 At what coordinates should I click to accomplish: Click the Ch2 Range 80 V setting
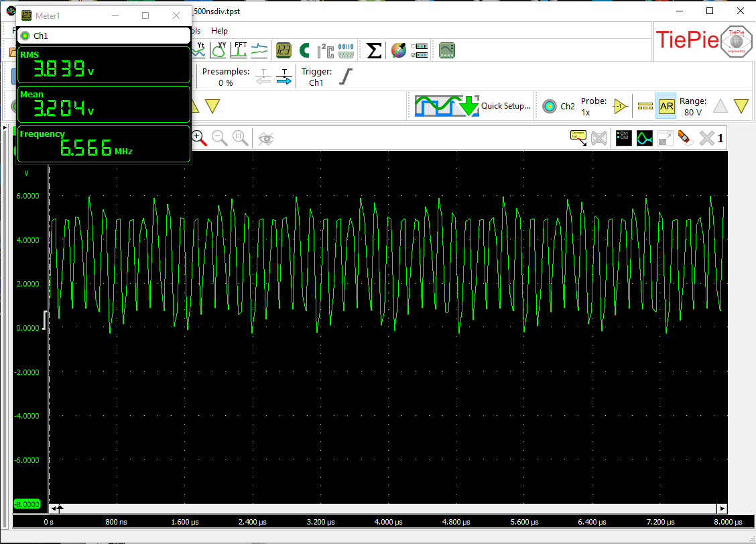(x=693, y=107)
